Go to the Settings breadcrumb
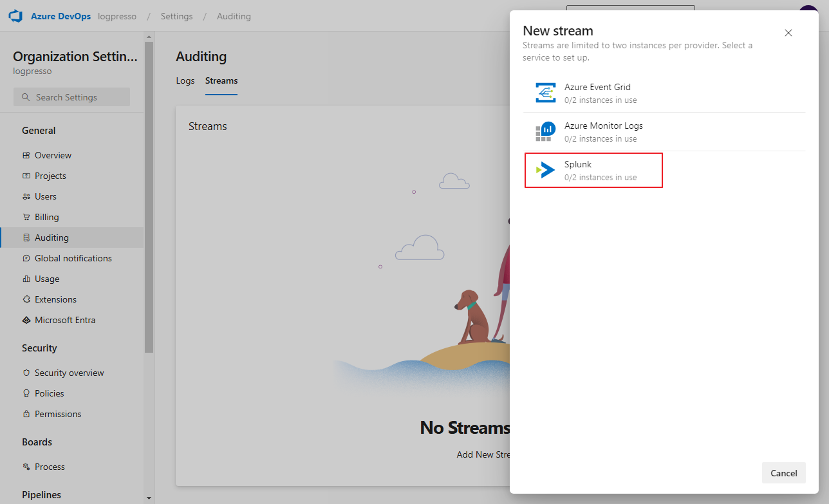 (176, 16)
